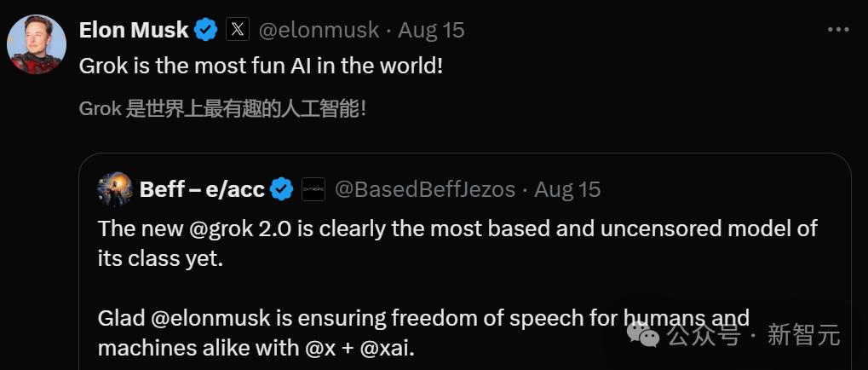Select the Beff – e/acc display name
The width and height of the screenshot is (868, 370).
point(202,189)
